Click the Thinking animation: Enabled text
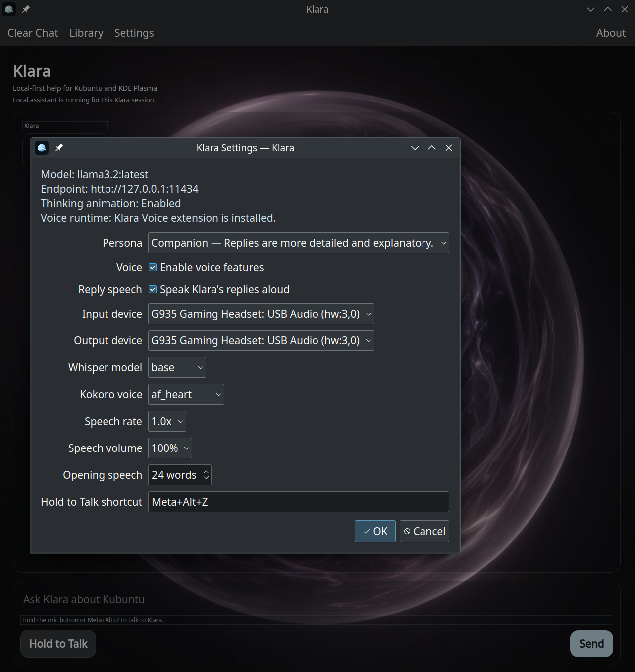The width and height of the screenshot is (635, 672). (x=110, y=204)
